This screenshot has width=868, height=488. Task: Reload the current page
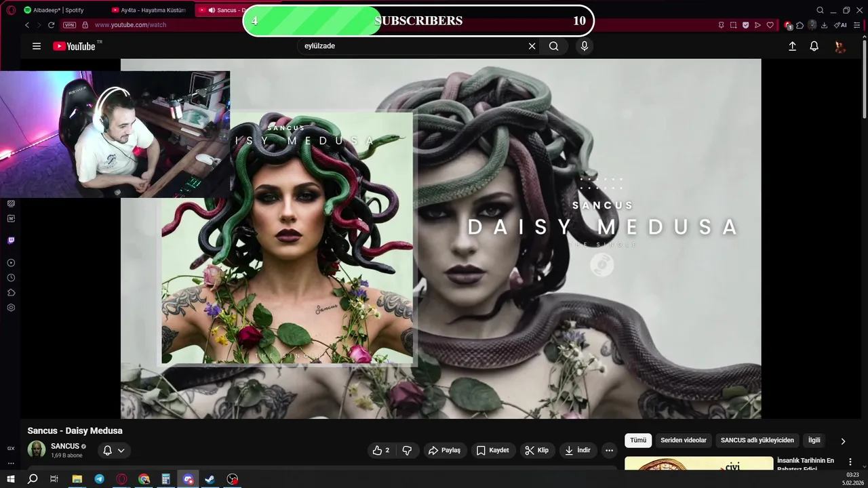click(x=51, y=25)
